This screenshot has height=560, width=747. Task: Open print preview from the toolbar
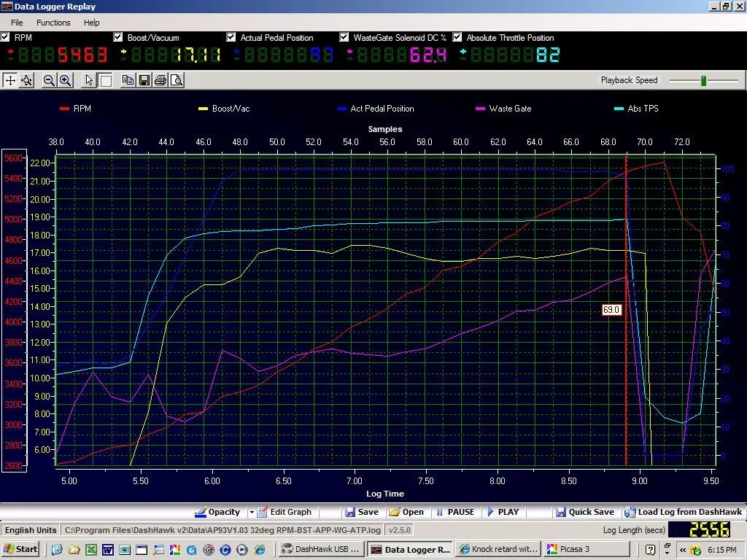pos(176,80)
